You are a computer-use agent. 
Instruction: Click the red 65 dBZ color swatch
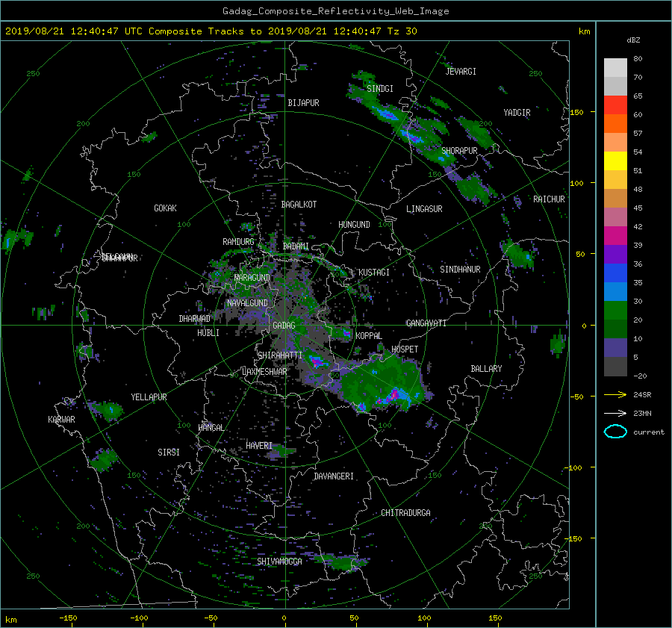(615, 105)
